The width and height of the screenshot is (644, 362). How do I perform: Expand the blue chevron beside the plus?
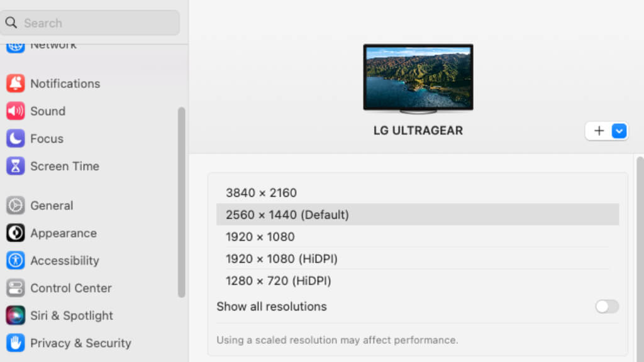(x=619, y=131)
